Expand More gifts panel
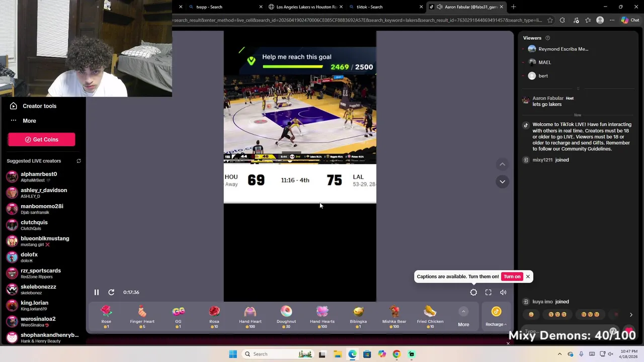The width and height of the screenshot is (644, 362). 463,318
